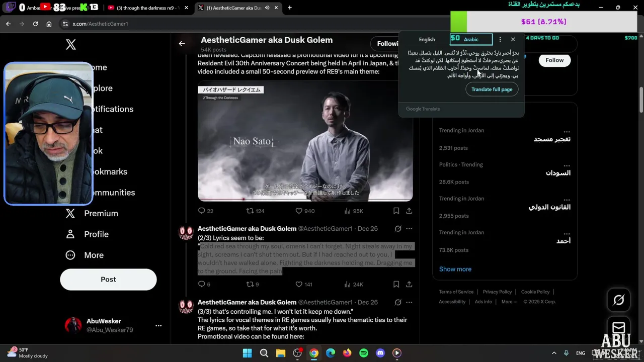
Task: Open more options on the (2/3) tweet
Action: 409,229
